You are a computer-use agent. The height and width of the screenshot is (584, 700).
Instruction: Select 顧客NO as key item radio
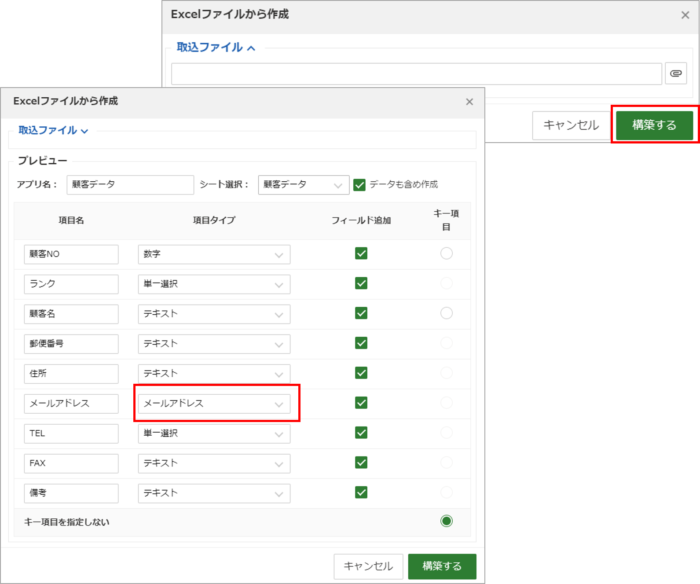(446, 254)
